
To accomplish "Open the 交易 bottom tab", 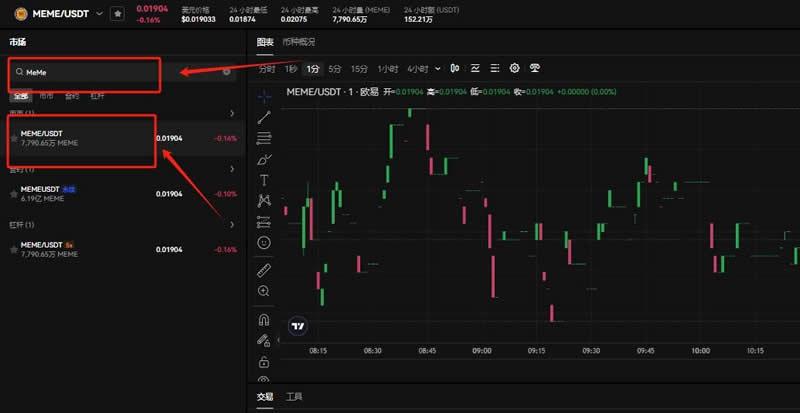I will 265,397.
